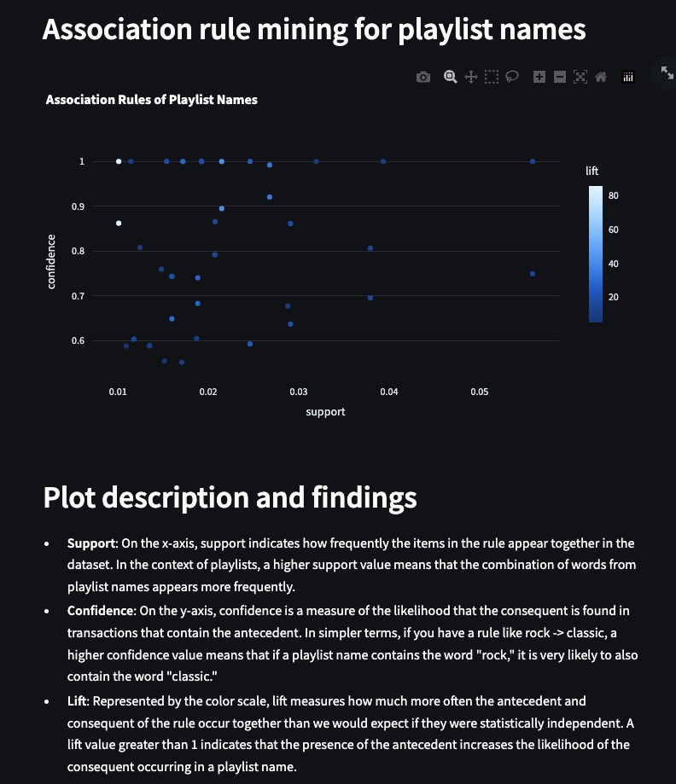This screenshot has height=784, width=676.
Task: Choose the Lasso Select tool
Action: coord(512,78)
